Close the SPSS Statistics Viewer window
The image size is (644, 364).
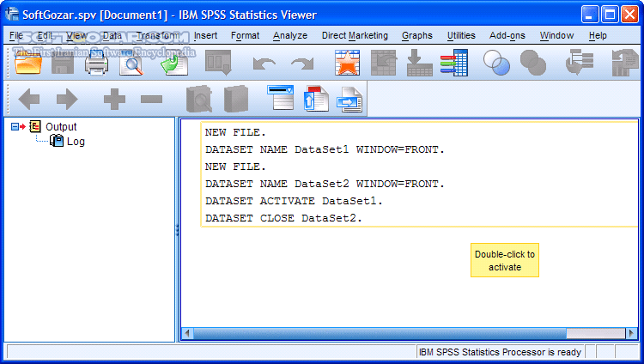[629, 15]
